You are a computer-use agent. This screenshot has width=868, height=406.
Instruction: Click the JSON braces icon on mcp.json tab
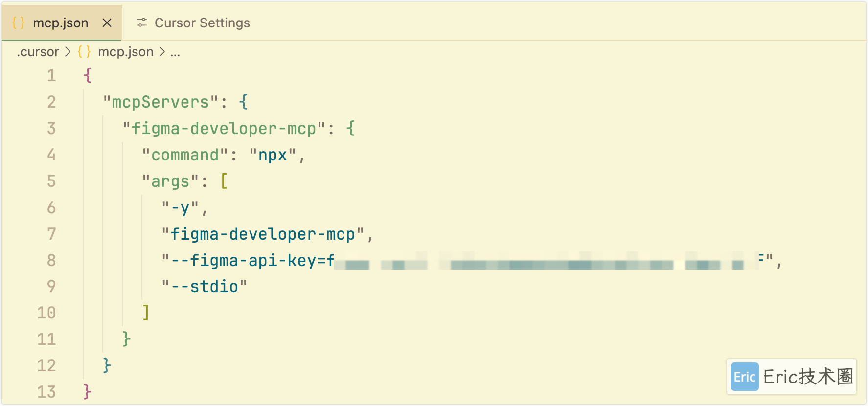tap(18, 23)
